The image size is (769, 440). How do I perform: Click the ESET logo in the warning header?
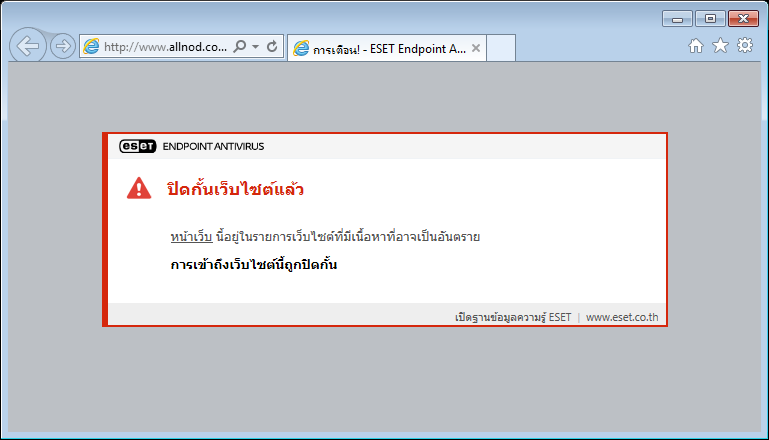click(138, 146)
